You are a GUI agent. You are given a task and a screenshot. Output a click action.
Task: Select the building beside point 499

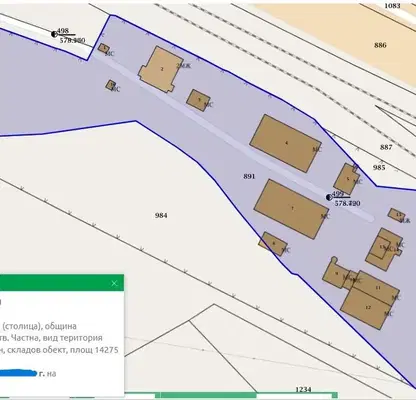(x=347, y=179)
